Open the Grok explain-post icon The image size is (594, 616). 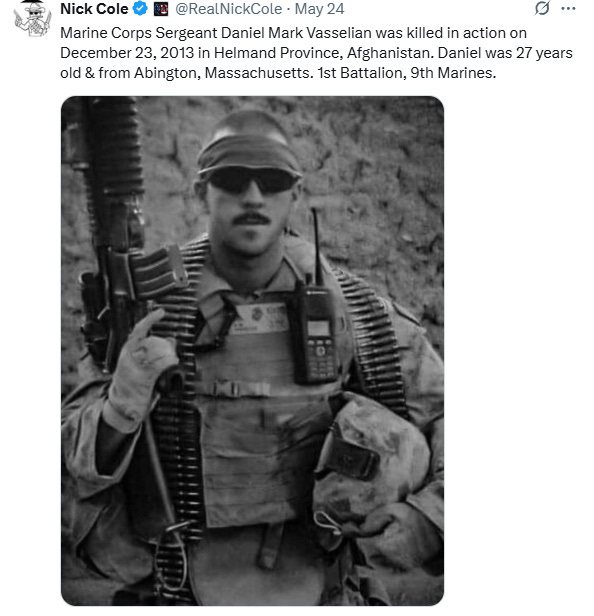coord(543,8)
